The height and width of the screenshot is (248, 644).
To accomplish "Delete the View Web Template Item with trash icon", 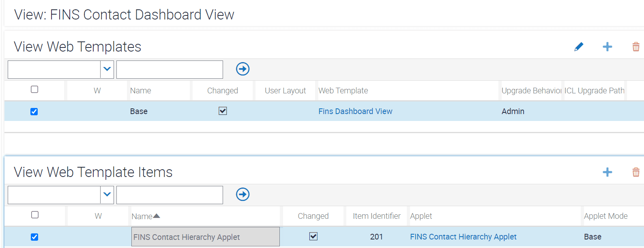I will [x=636, y=172].
